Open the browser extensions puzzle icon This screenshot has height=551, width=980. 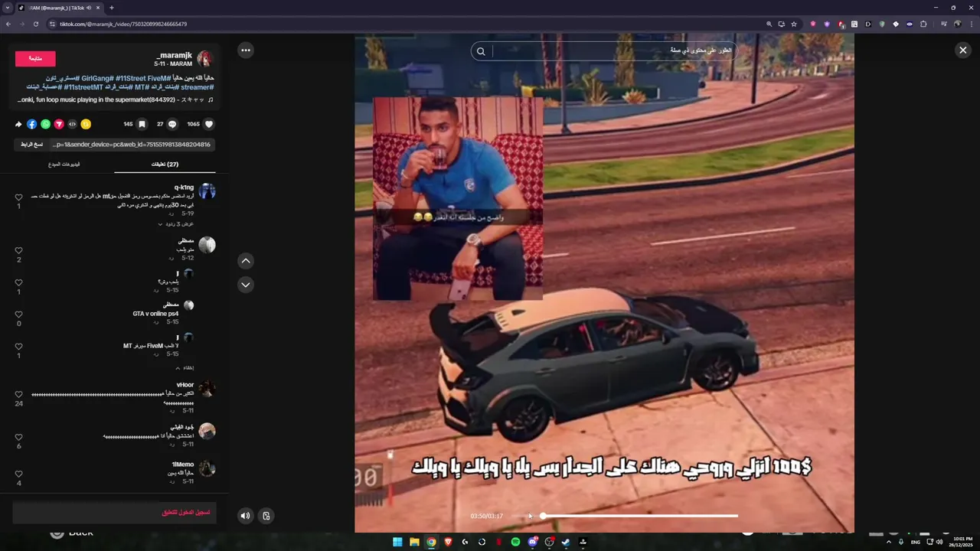click(x=923, y=24)
